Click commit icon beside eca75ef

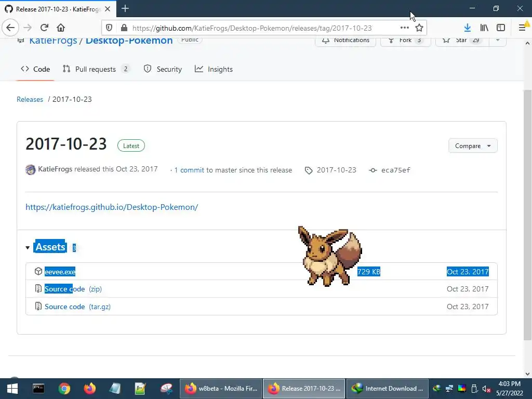click(373, 170)
